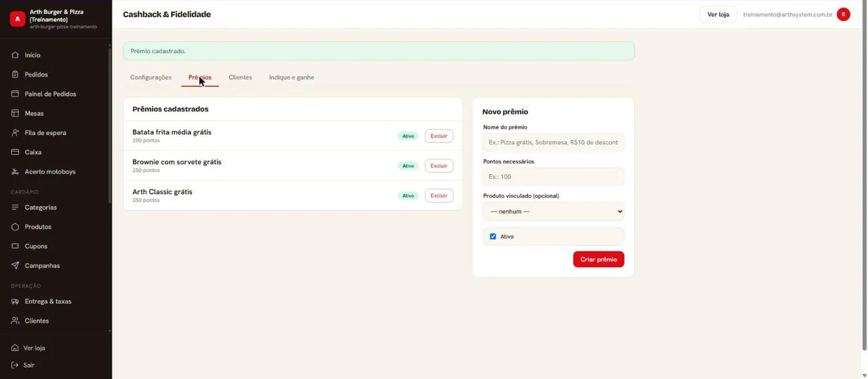The image size is (868, 379).
Task: Open the user avatar E menu
Action: 844,14
